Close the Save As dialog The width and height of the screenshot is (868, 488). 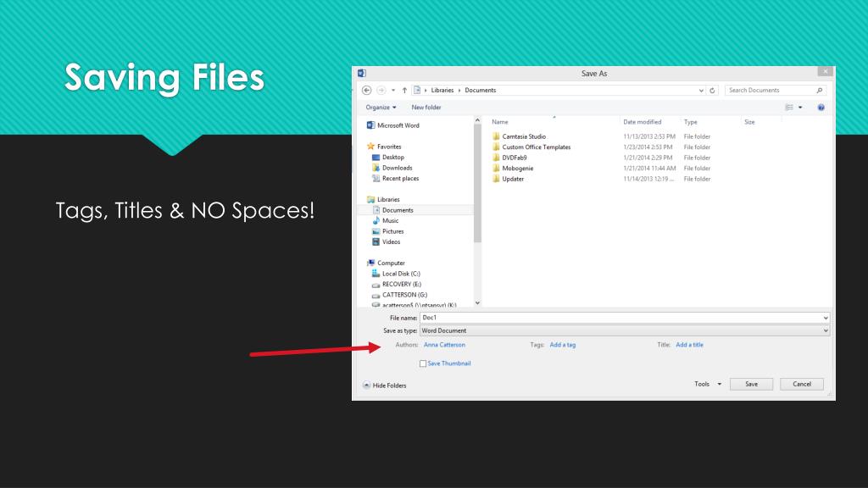[825, 71]
